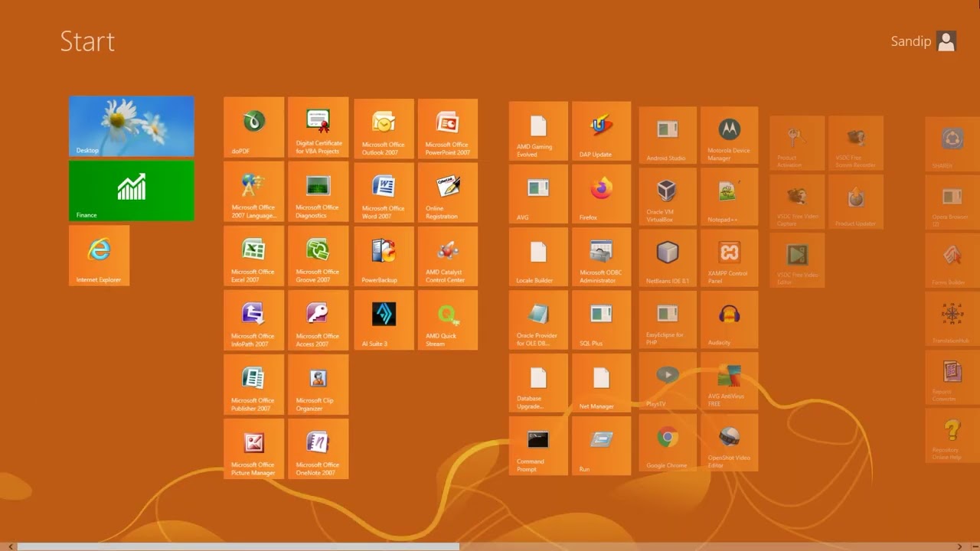Screen dimensions: 980x551
Task: Open AMD Quick Stream tile
Action: [x=448, y=321]
